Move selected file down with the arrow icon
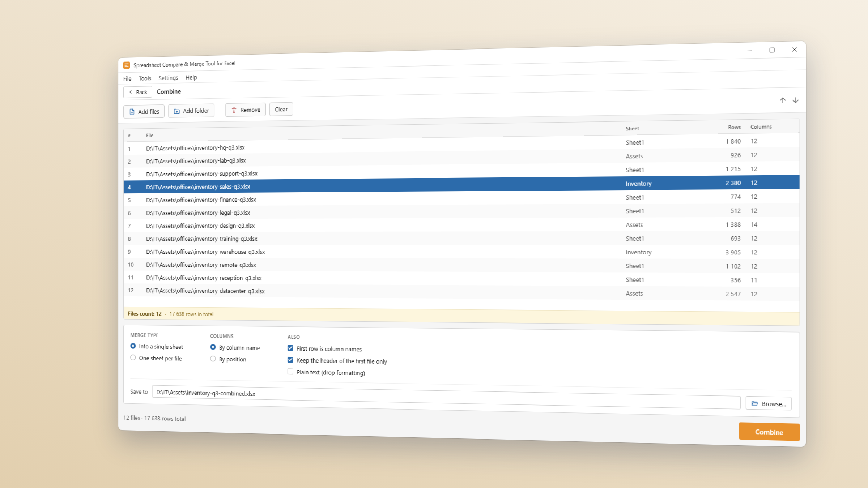Image resolution: width=868 pixels, height=488 pixels. tap(796, 100)
